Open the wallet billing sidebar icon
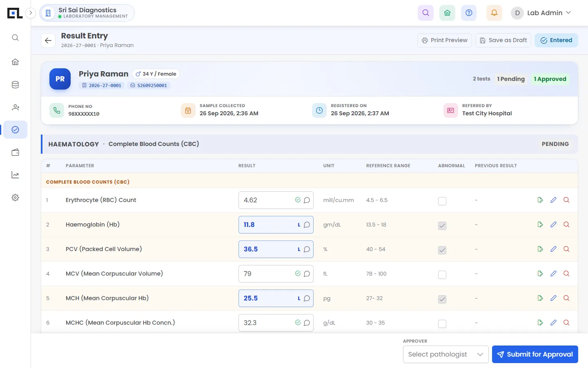The width and height of the screenshot is (588, 368). (15, 153)
